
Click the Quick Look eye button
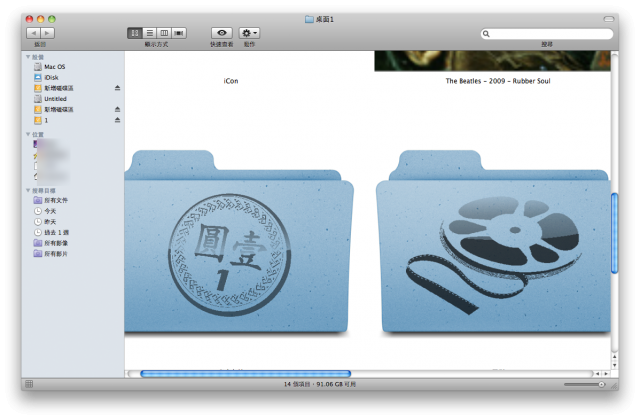pos(222,33)
